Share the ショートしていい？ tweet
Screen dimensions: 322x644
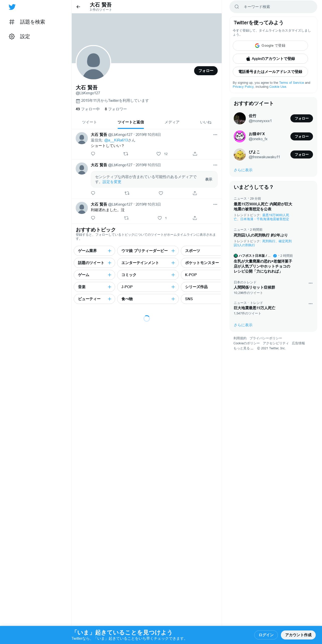coord(195,154)
